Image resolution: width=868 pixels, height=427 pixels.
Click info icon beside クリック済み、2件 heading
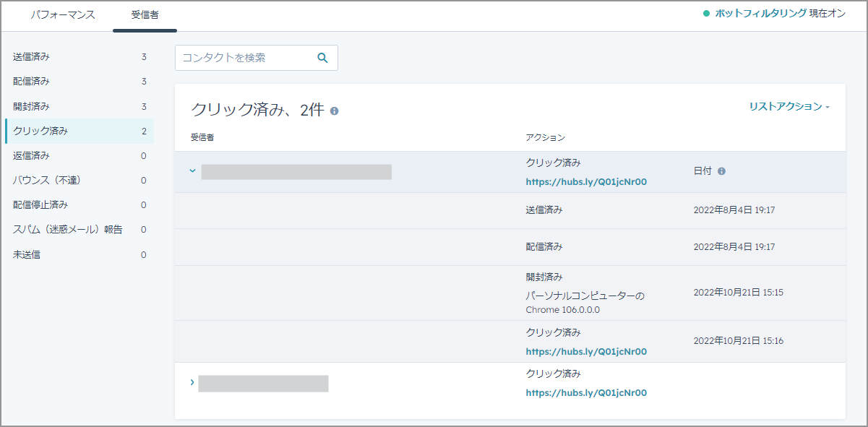(334, 111)
